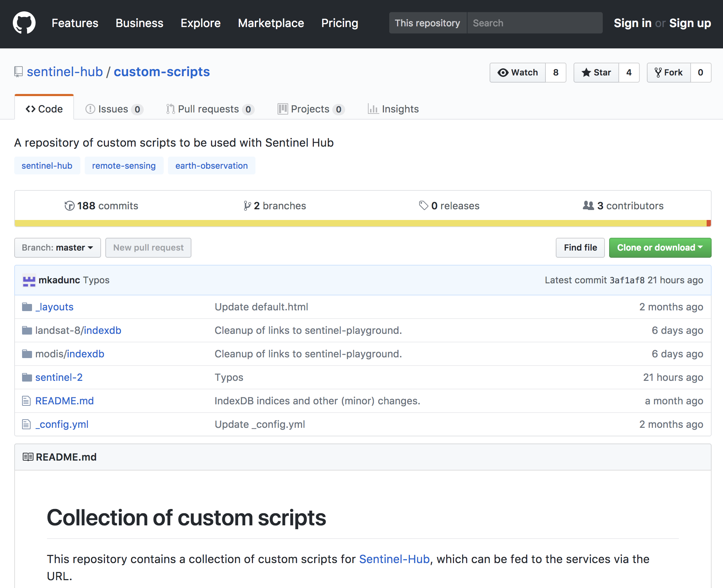Click the This repository search scope
This screenshot has height=588, width=723.
(427, 23)
